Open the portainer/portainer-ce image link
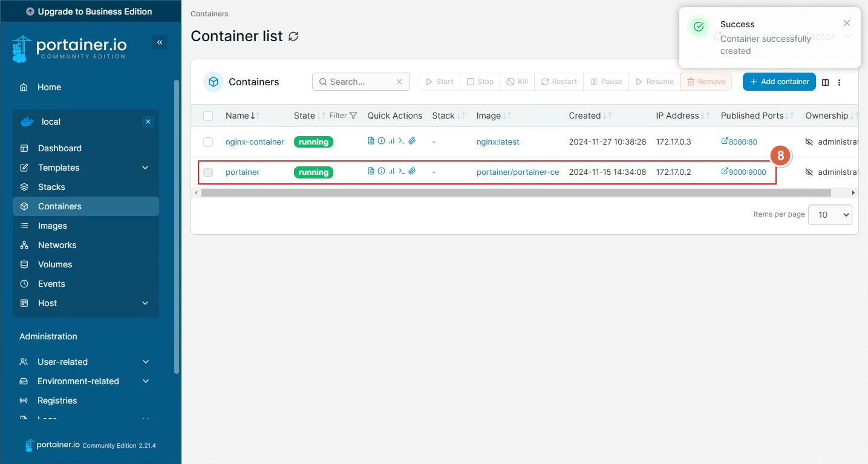The width and height of the screenshot is (868, 464). coord(518,172)
